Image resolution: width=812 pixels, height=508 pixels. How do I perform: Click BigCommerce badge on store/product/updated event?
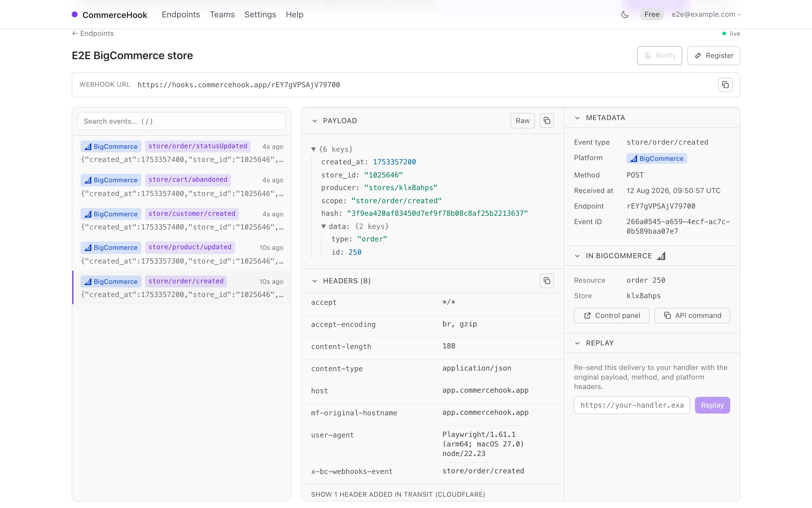111,247
